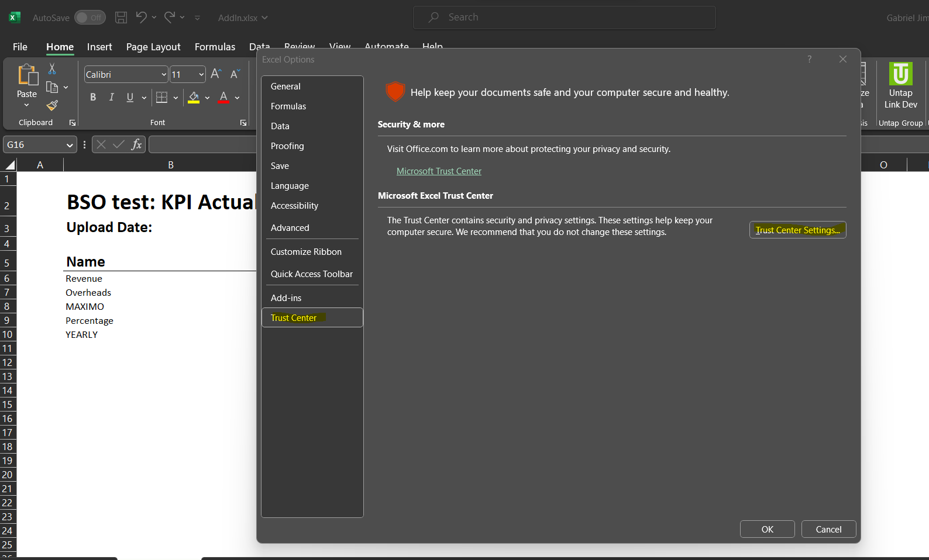Viewport: 929px width, 560px height.
Task: Customize Quick Access Toolbar dropdown
Action: click(198, 18)
